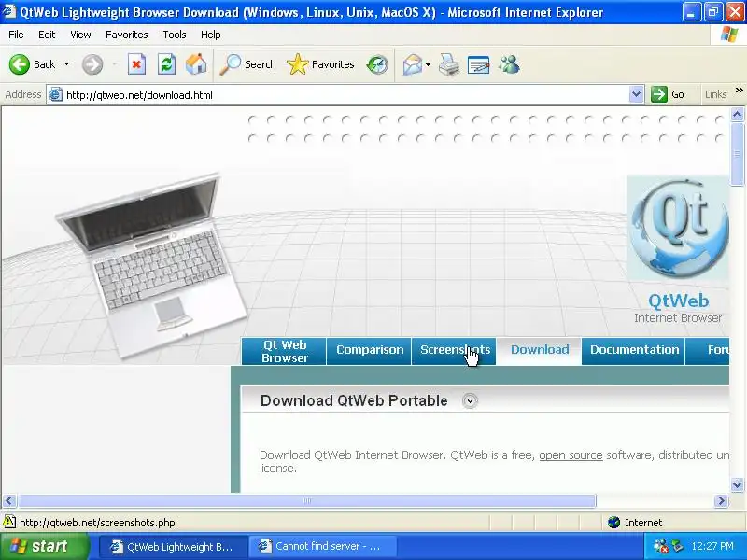Click the horizontal scrollbar right arrow
This screenshot has width=747, height=560.
click(x=721, y=500)
